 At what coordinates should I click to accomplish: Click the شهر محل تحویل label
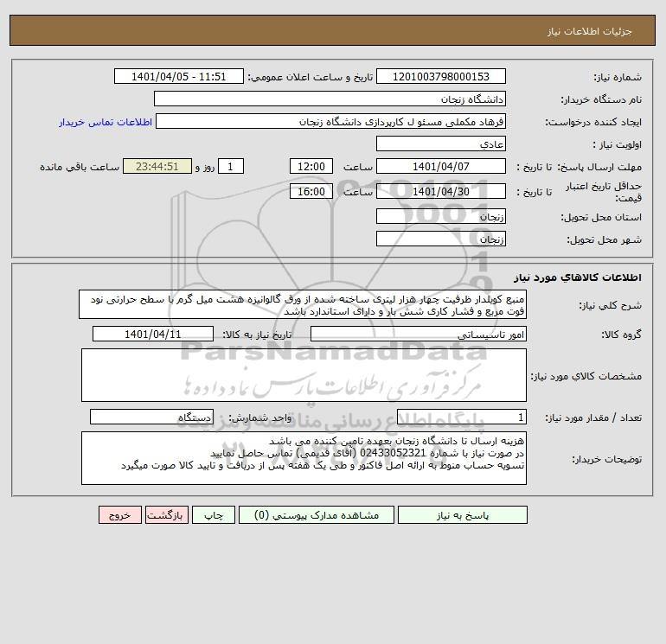coord(605,239)
